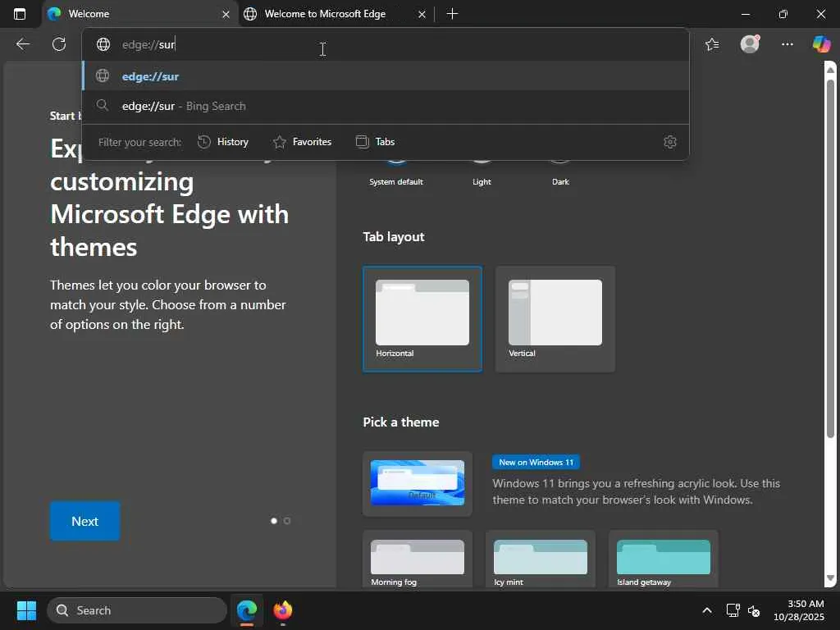This screenshot has height=630, width=840.
Task: Choose edge://sur Bing Search suggestion
Action: 386,106
